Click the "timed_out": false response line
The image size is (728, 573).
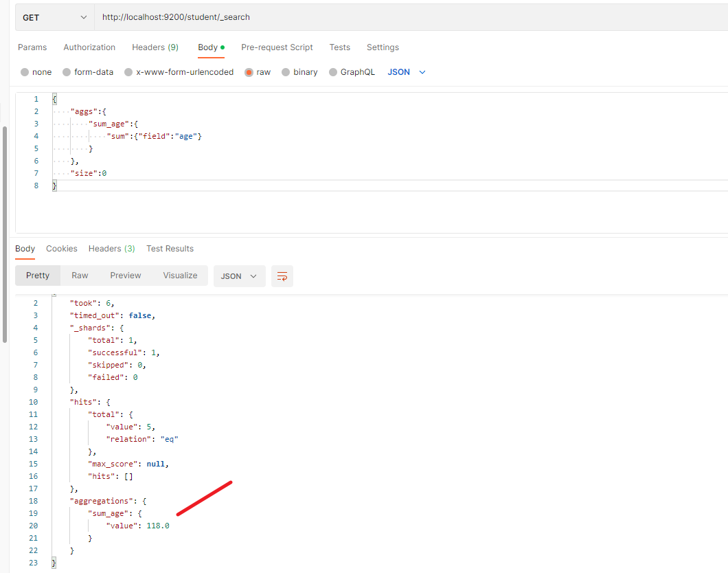[113, 316]
